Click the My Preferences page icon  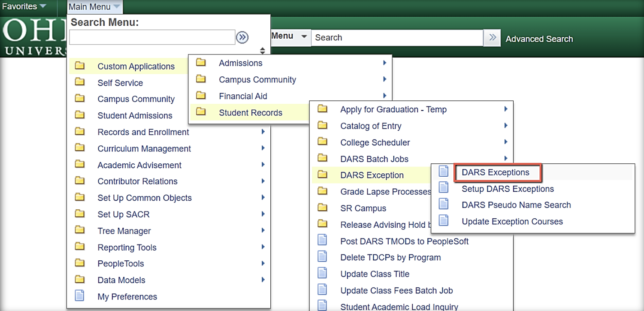(x=80, y=296)
